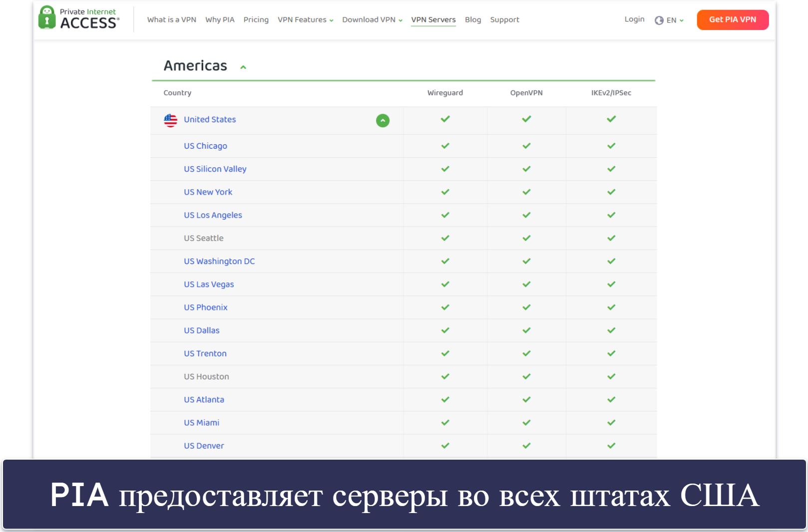808x532 pixels.
Task: Click OpenVPN checkmark for US Seattle
Action: click(x=526, y=238)
